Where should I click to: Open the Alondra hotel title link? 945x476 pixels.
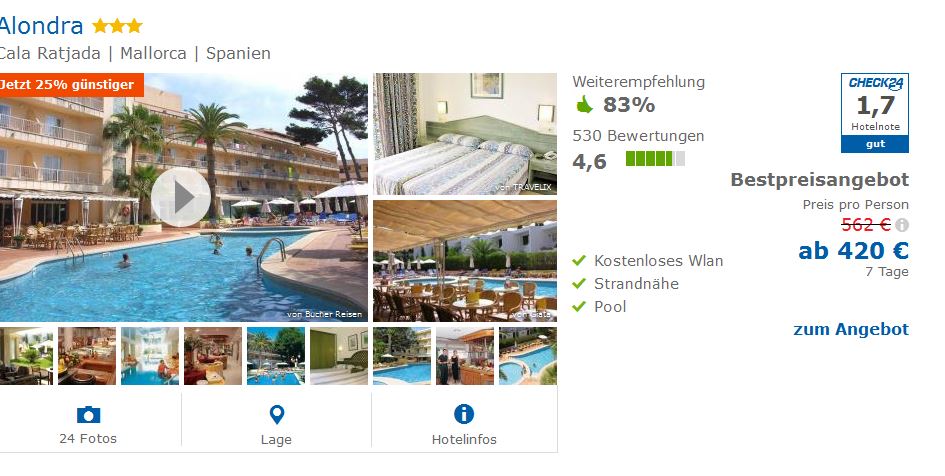(x=41, y=26)
